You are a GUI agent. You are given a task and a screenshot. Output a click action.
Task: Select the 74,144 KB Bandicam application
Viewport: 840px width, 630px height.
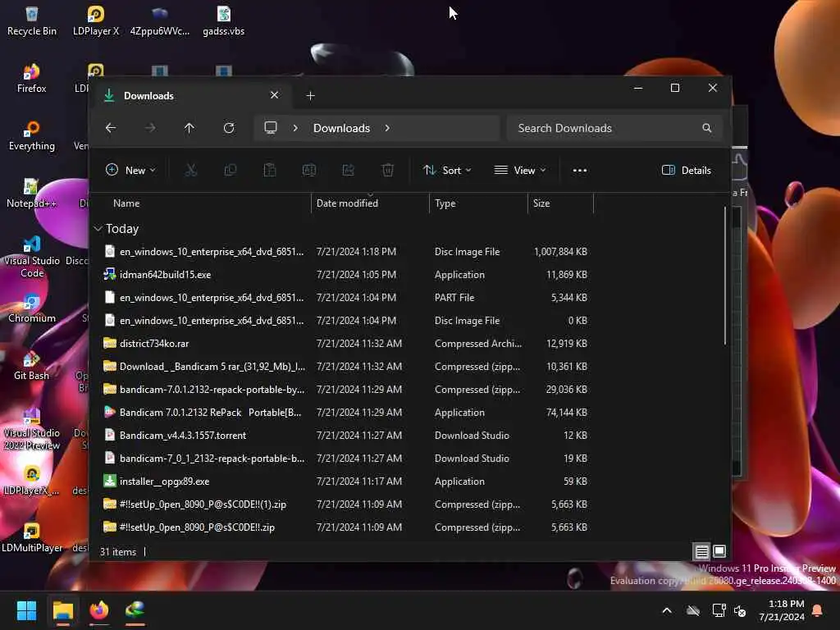coord(346,413)
